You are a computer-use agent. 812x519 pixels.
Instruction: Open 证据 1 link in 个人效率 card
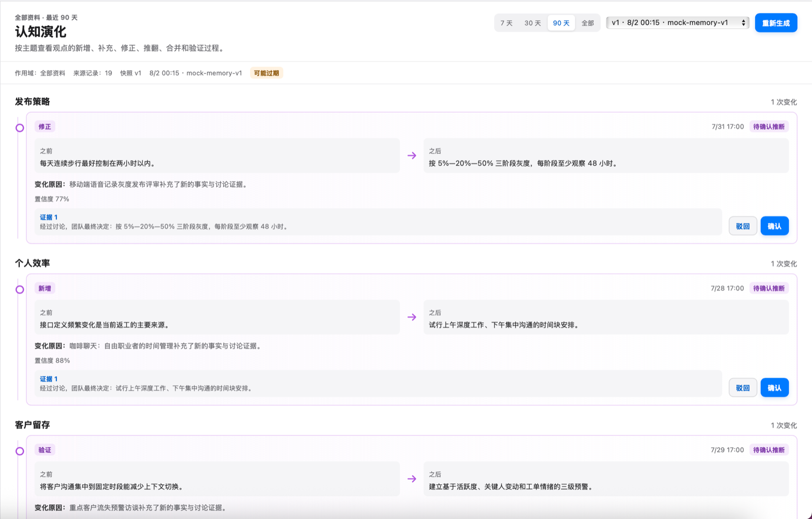pos(49,379)
